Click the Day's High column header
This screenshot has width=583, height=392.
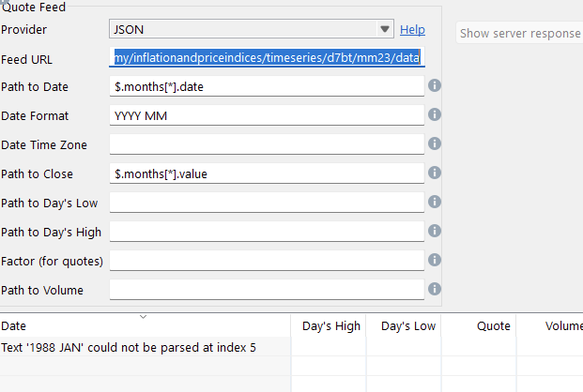coord(330,325)
